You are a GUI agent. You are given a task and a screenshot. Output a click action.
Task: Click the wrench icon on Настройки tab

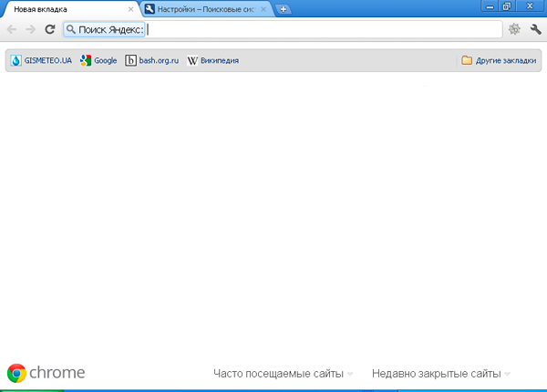point(150,9)
